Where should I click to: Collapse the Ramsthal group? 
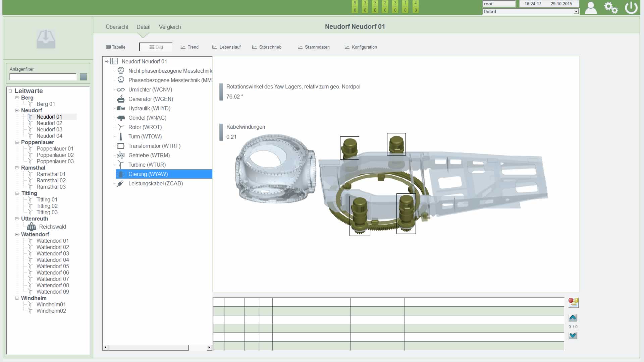[17, 168]
